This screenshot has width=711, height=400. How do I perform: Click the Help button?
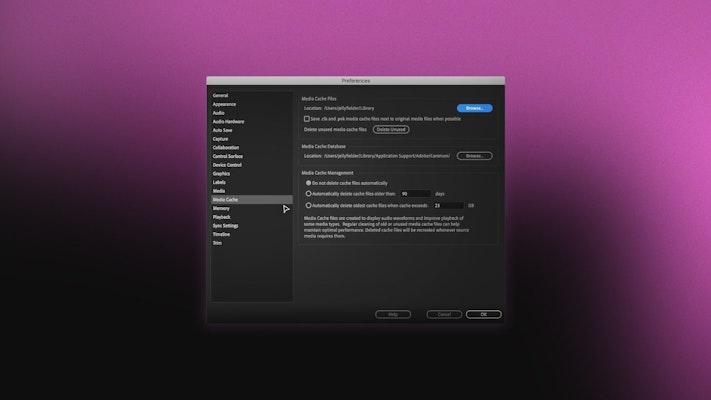393,314
